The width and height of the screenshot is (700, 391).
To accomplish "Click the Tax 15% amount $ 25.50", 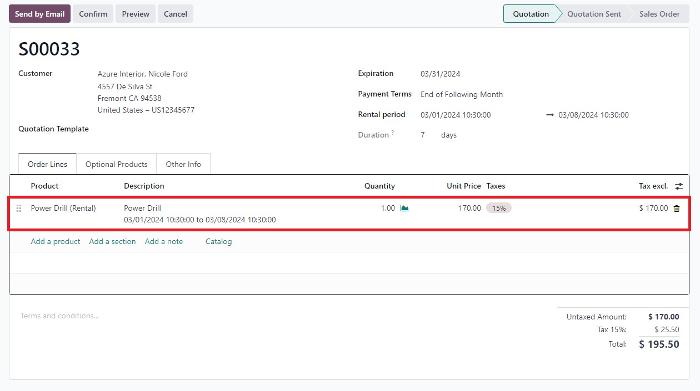I will point(667,329).
